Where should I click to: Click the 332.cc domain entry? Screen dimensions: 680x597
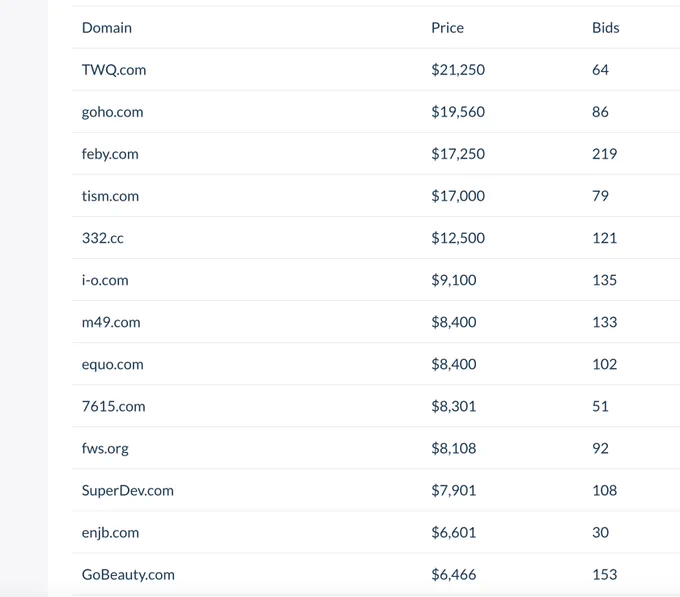pos(103,238)
